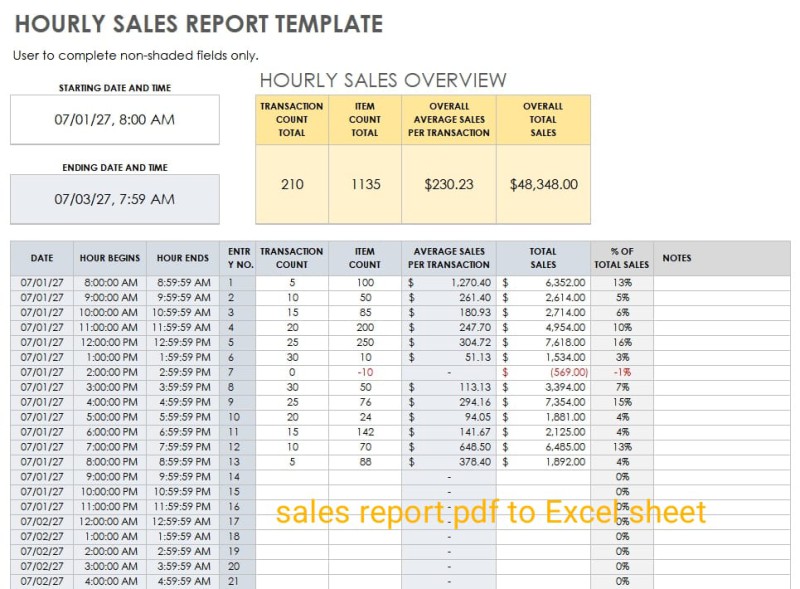This screenshot has width=800, height=589.
Task: Click the % OF TOTAL SALES column header
Action: 622,258
